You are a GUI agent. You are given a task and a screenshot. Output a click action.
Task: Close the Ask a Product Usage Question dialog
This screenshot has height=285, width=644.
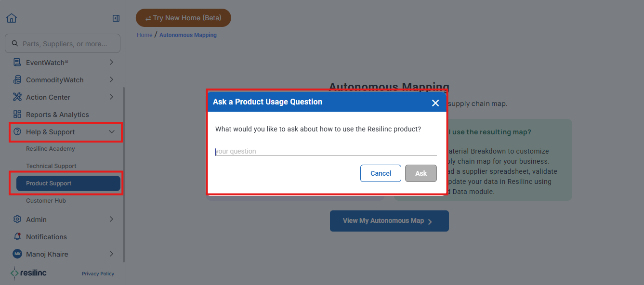point(435,103)
